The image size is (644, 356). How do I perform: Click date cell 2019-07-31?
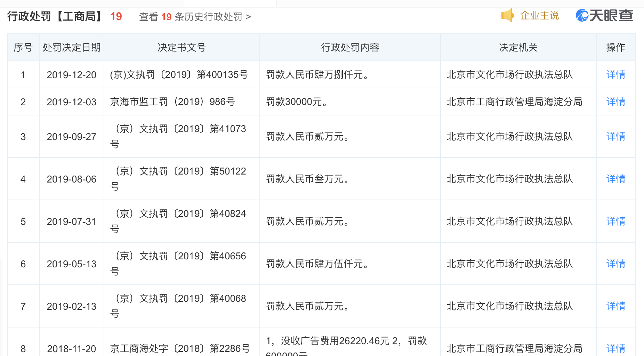pos(72,221)
